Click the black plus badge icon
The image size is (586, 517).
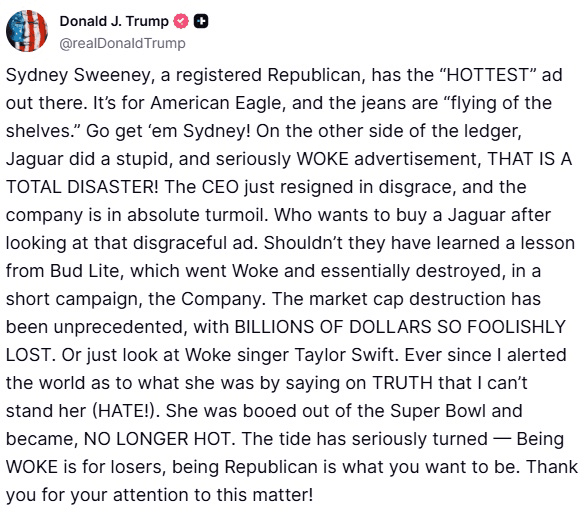click(201, 21)
